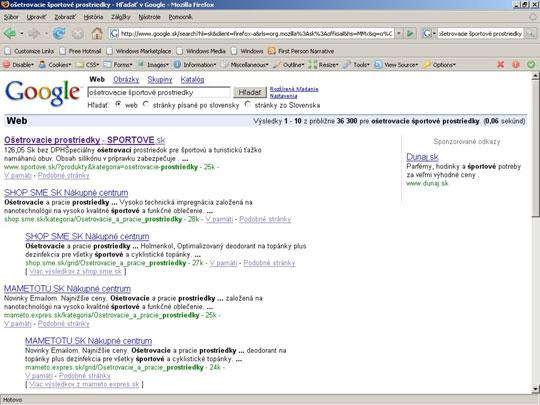Open the Katalóg link
This screenshot has width=540, height=405.
[192, 80]
